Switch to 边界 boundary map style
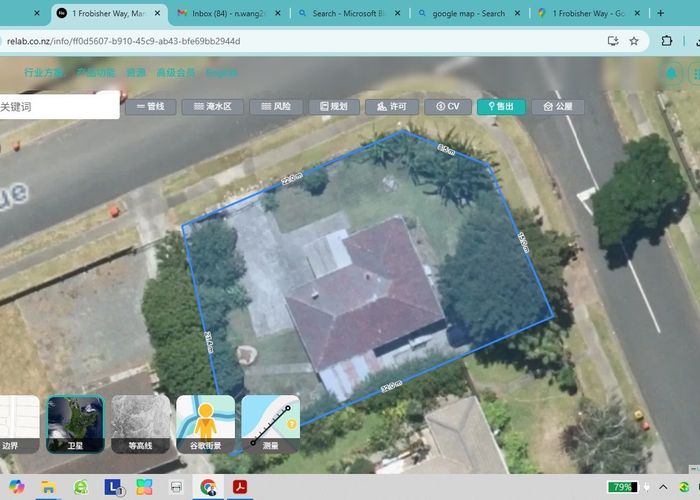This screenshot has width=700, height=500. [x=15, y=425]
